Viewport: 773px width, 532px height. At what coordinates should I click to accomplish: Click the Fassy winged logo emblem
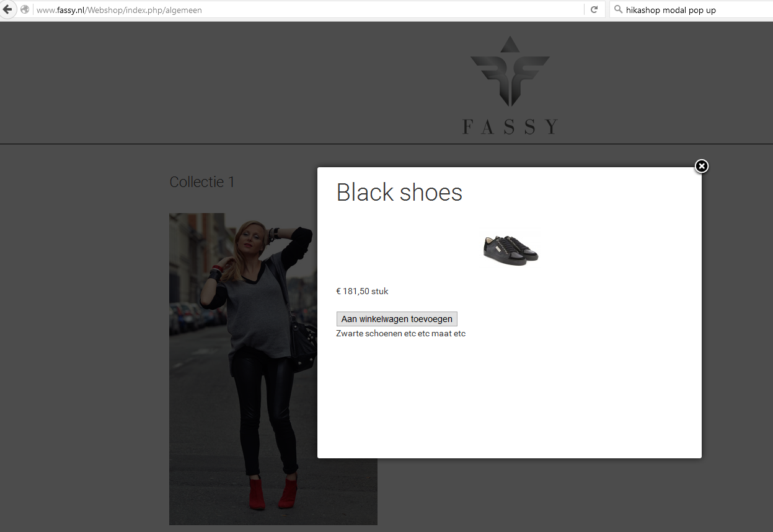510,71
